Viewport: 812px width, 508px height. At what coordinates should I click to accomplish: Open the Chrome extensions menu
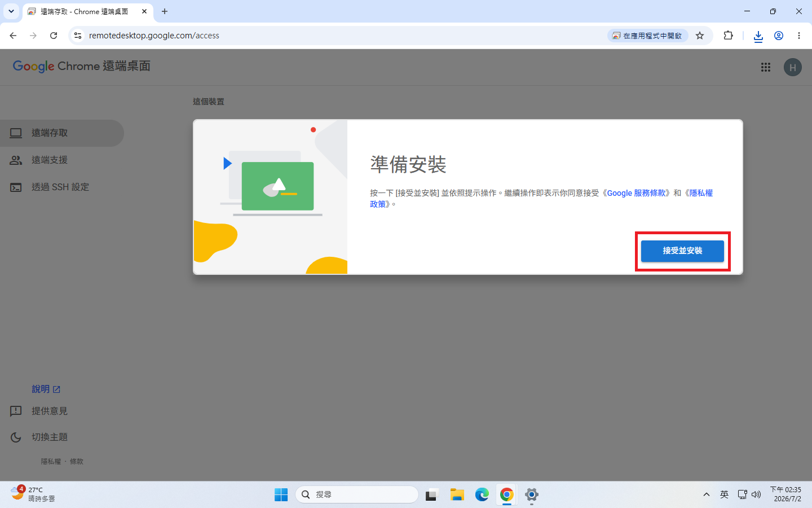(728, 36)
